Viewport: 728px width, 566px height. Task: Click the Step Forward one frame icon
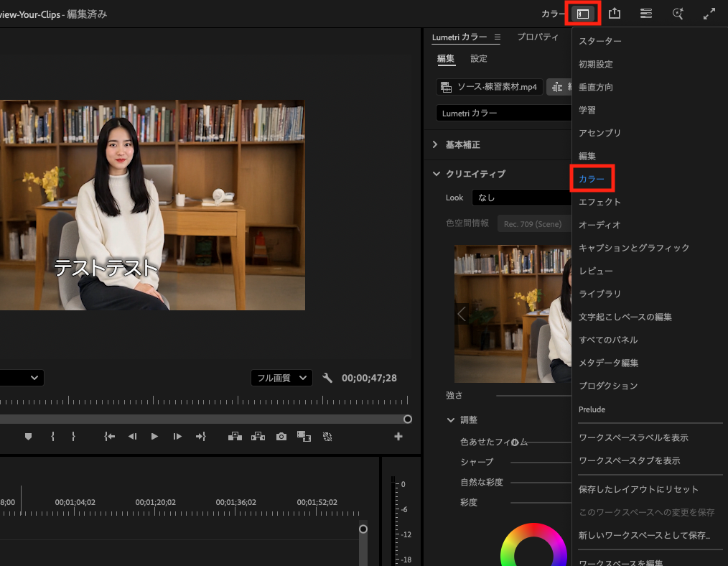tap(177, 436)
